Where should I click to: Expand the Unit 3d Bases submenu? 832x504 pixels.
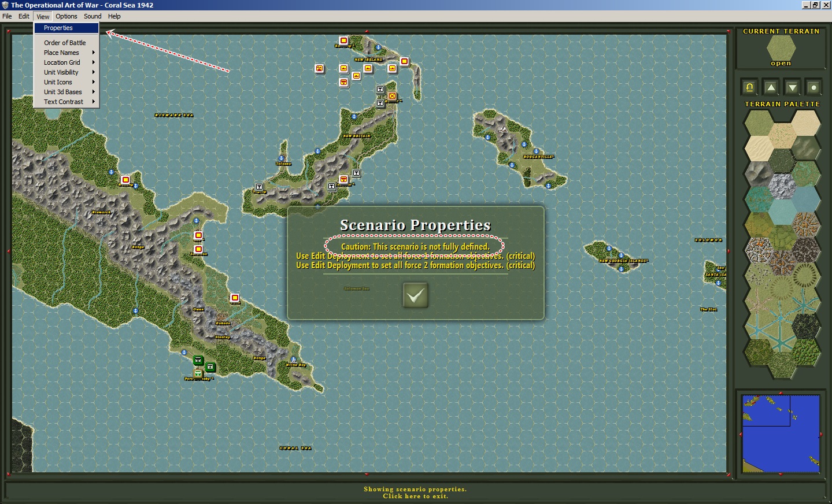click(x=66, y=92)
